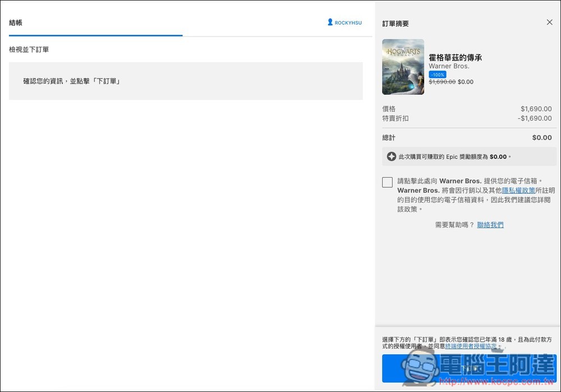Click the Epic rewards star icon
The width and height of the screenshot is (561, 392).
coord(392,156)
